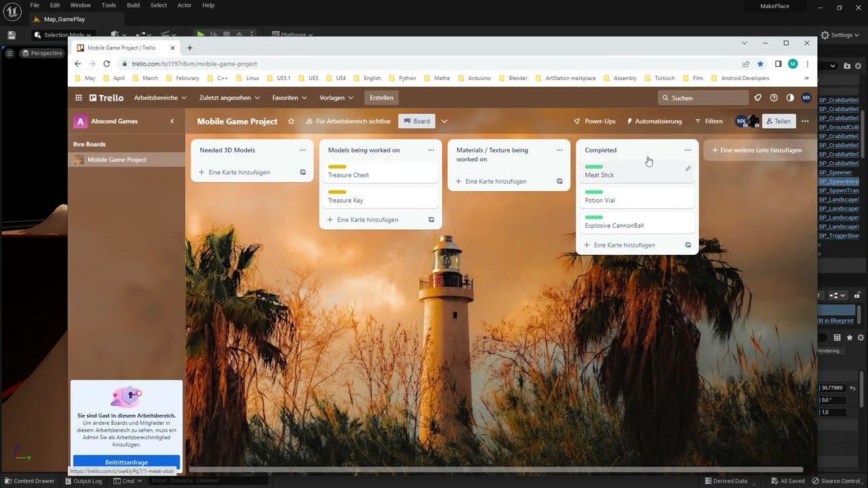Expand the Zuletzt angesehen dropdown
This screenshot has height=488, width=868.
[229, 98]
